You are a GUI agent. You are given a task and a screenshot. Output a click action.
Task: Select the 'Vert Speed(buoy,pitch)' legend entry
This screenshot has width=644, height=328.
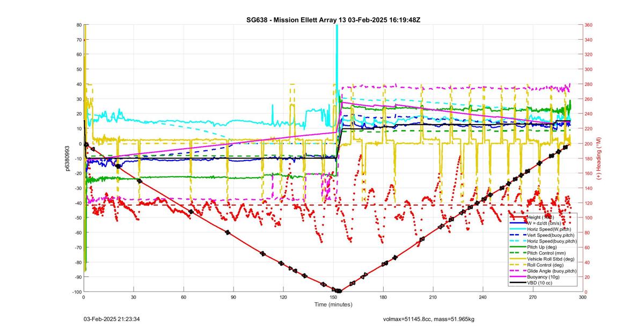point(543,235)
